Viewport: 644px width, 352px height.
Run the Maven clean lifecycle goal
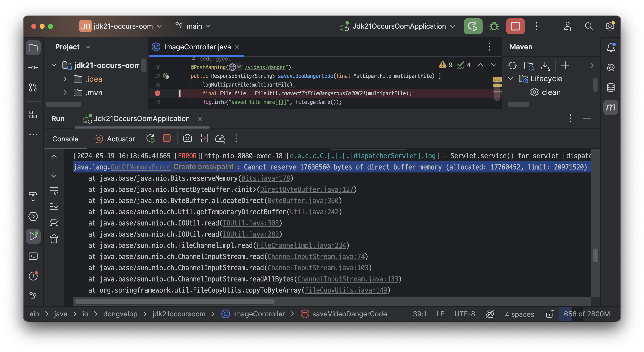tap(545, 92)
